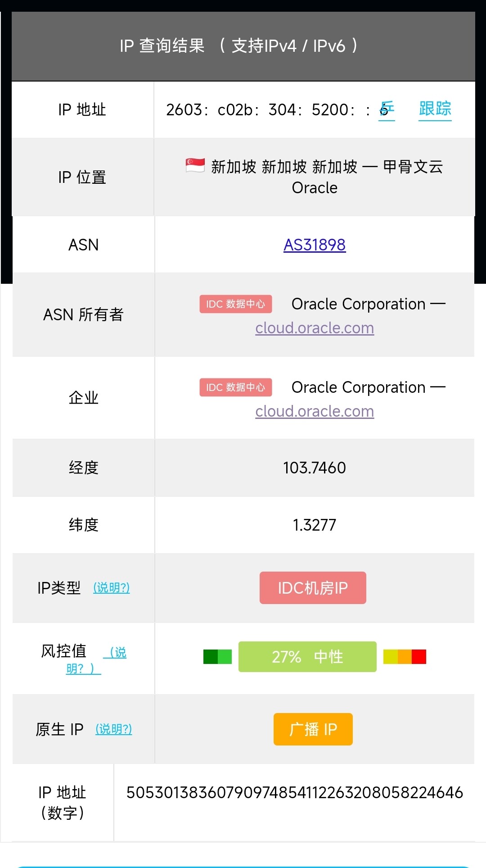The height and width of the screenshot is (868, 486).
Task: Tap the yellow-orange-red high-risk color blocks
Action: tap(405, 657)
